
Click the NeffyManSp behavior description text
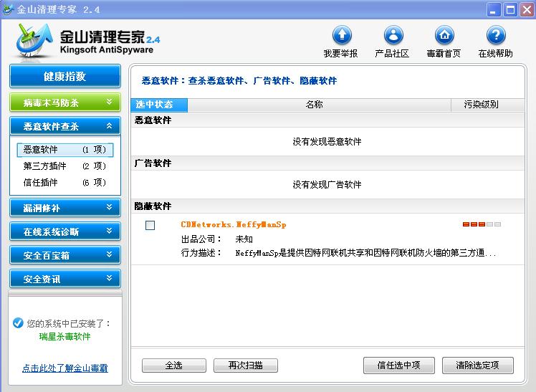point(365,253)
